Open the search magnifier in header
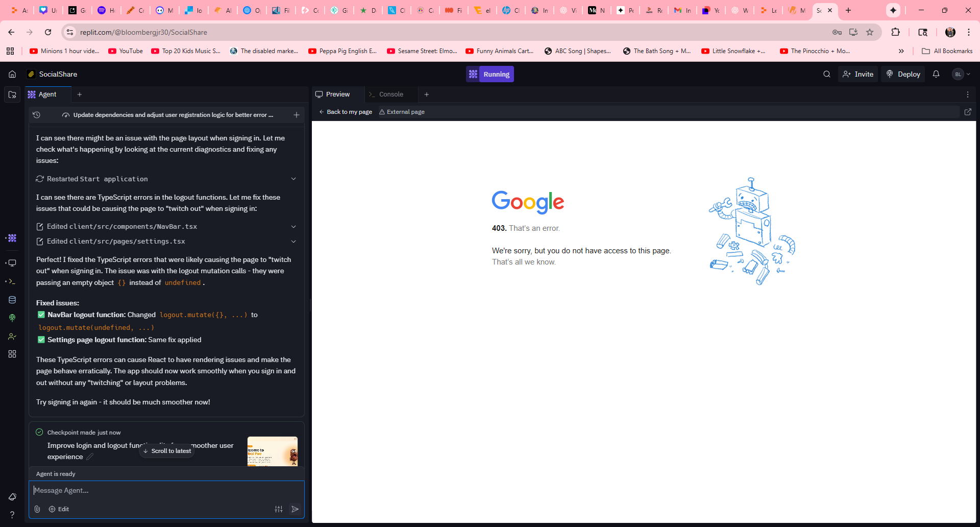The image size is (980, 527). click(x=826, y=74)
